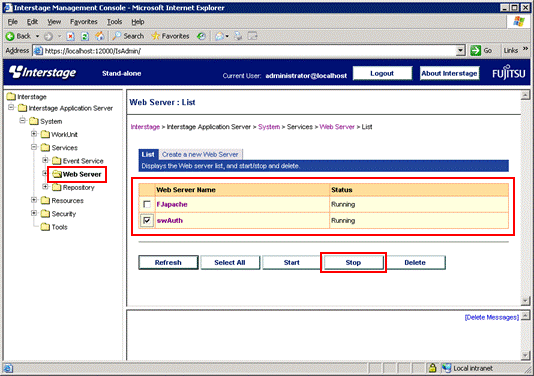Go to the browser Home icon

[99, 36]
